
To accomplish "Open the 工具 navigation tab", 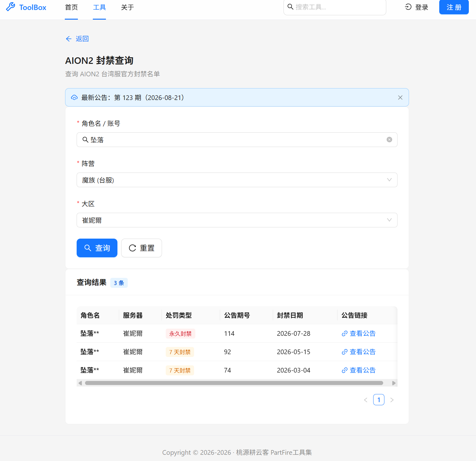I will coord(99,7).
